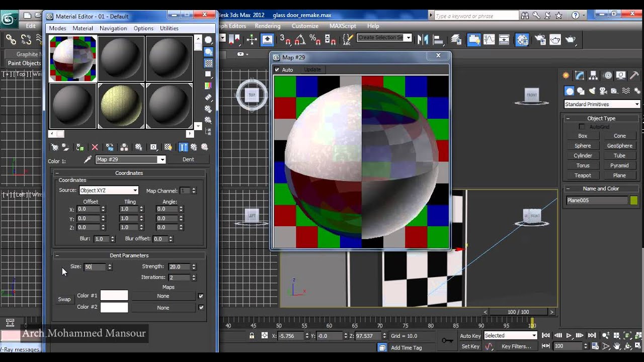
Task: Open the Create panel star icon
Action: 566,75
